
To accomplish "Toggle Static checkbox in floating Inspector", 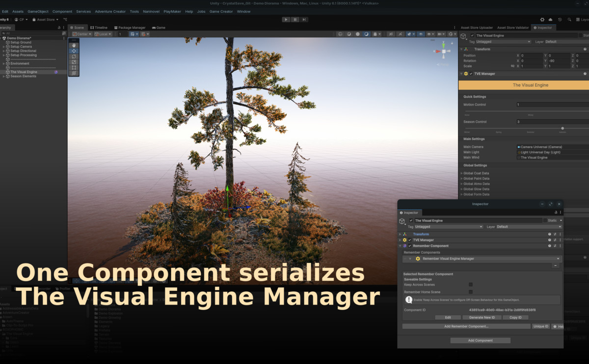I will click(544, 221).
